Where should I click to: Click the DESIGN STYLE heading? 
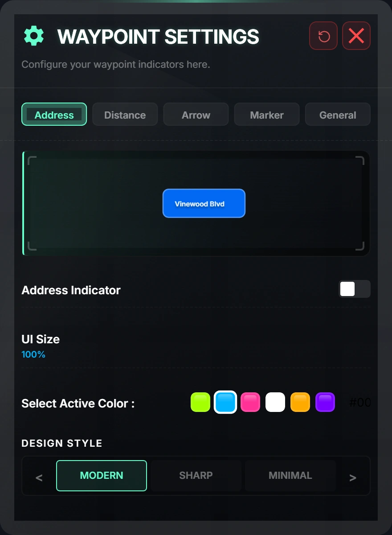(x=62, y=443)
